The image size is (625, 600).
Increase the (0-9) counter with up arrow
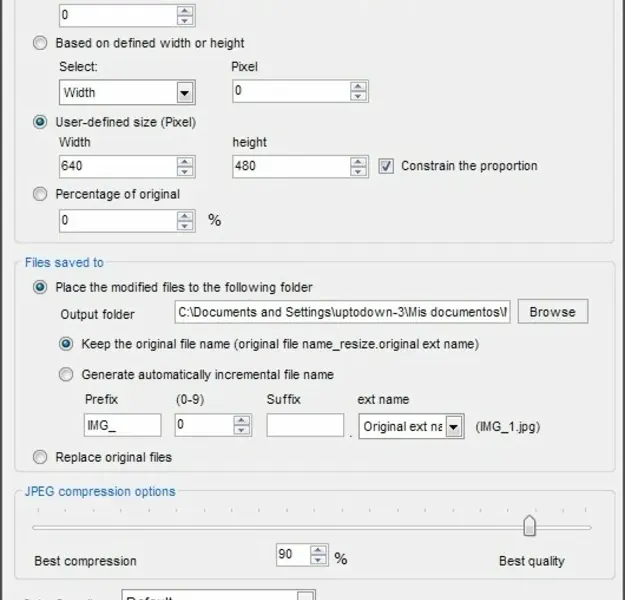(240, 420)
